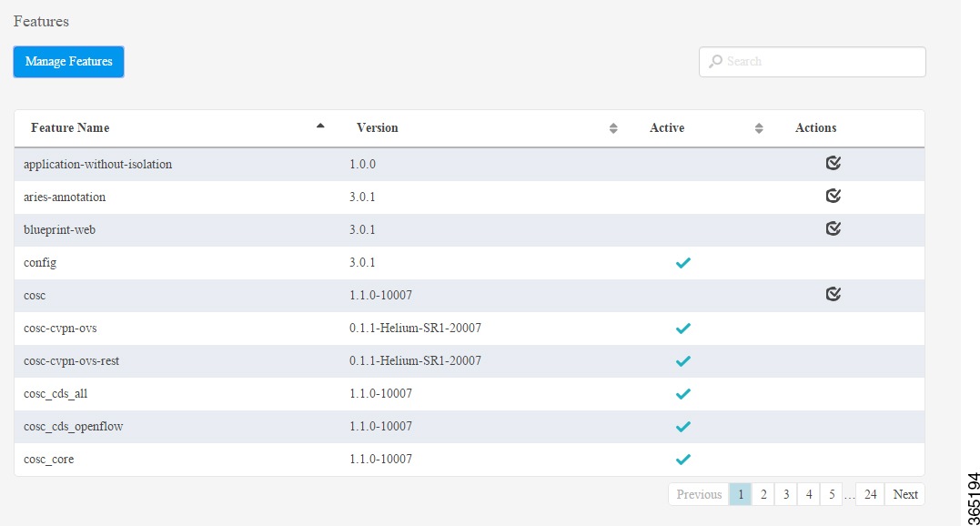
Task: Select page 5 in pagination
Action: point(831,494)
